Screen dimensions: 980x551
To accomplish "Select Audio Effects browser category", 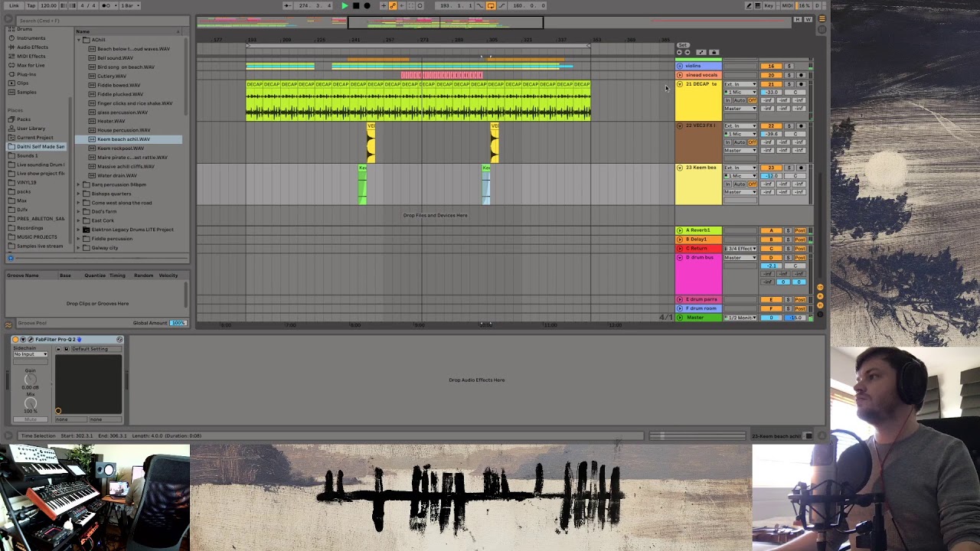I will (32, 47).
